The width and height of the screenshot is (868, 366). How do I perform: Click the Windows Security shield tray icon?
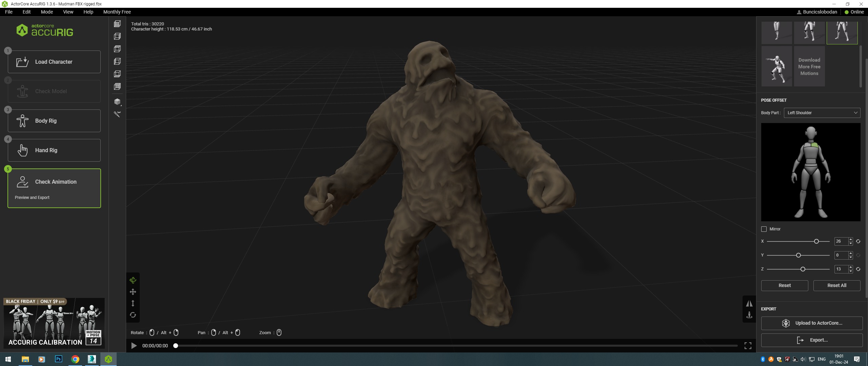pos(779,359)
